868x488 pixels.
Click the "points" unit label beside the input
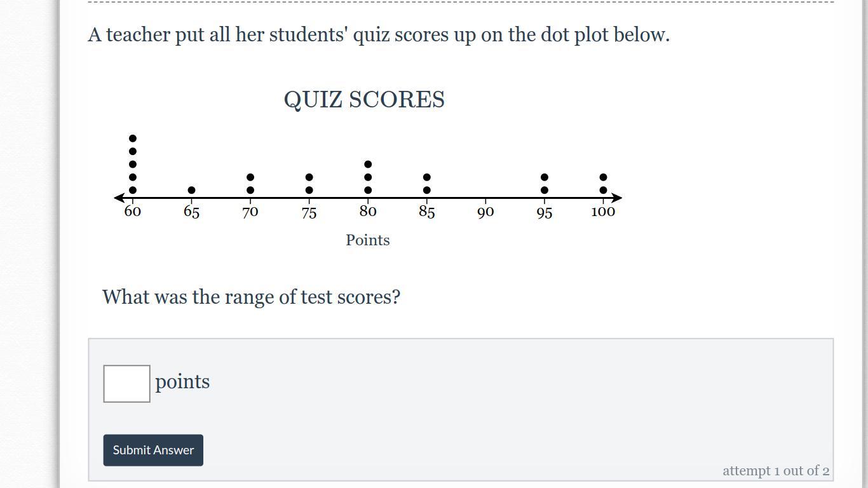click(x=182, y=382)
